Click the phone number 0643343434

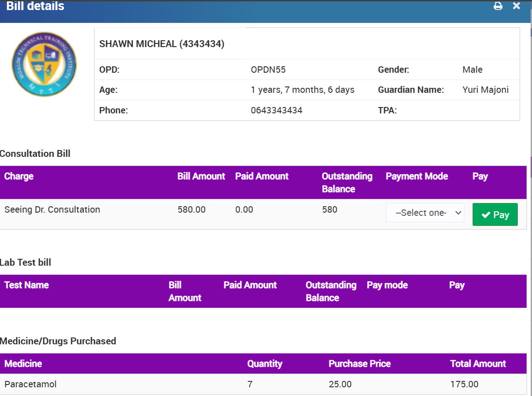tap(277, 110)
